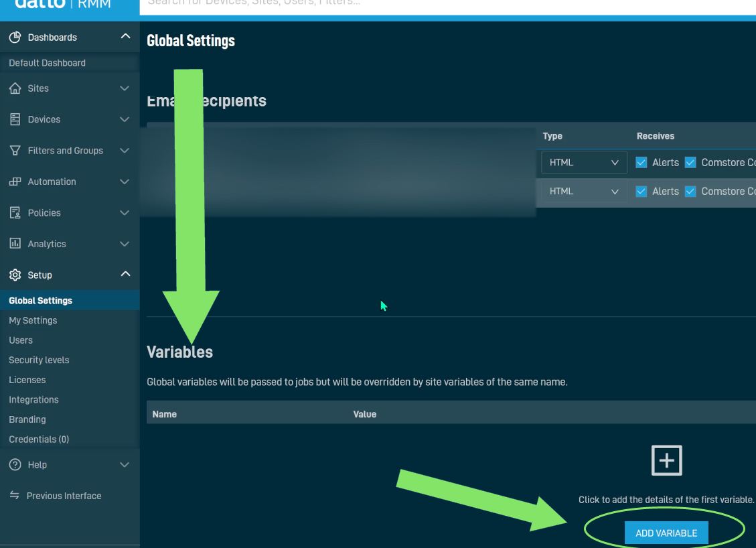Viewport: 756px width, 548px height.
Task: Open the Licenses page
Action: (x=27, y=380)
